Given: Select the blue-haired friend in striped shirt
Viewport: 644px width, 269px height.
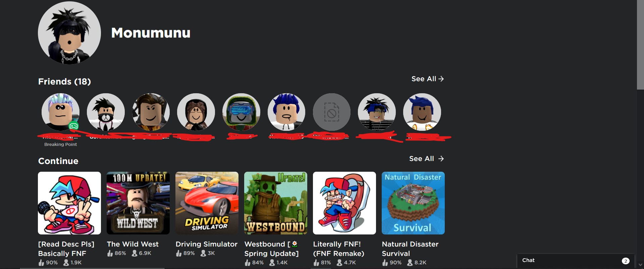Looking at the screenshot, I should click(x=377, y=112).
